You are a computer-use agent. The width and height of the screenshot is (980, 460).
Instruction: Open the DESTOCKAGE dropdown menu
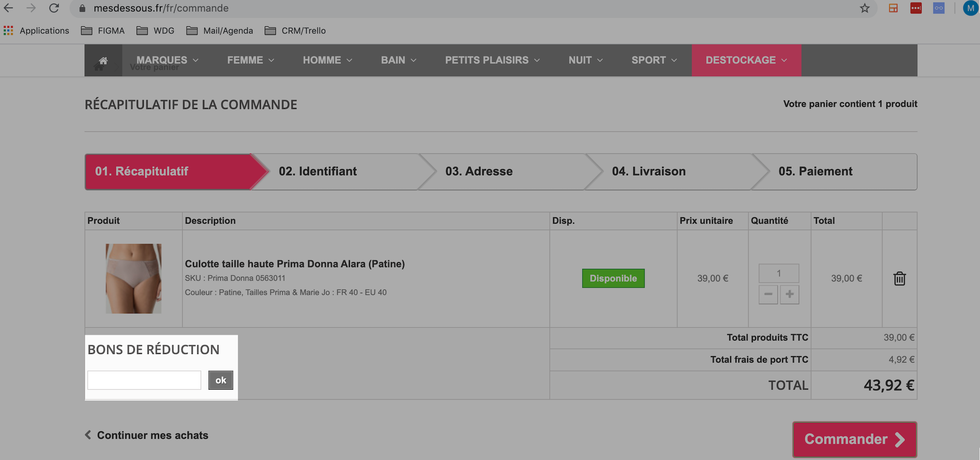pos(746,60)
